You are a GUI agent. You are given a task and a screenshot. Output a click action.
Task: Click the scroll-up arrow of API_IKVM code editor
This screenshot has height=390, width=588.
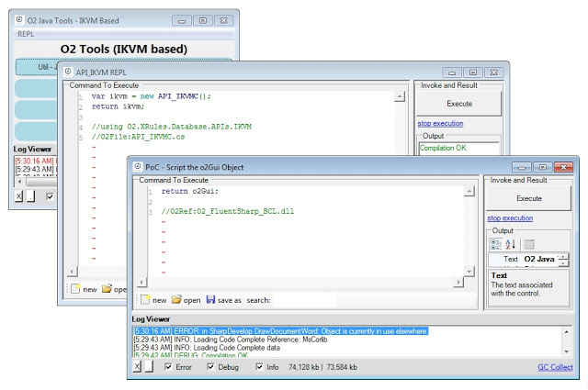400,95
